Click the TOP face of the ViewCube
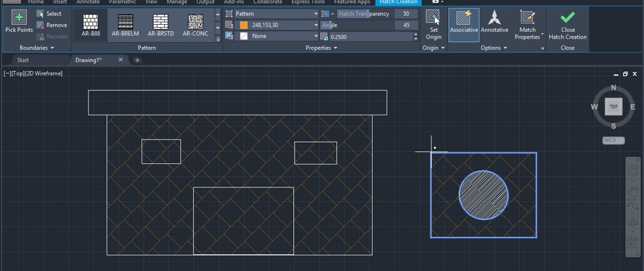Viewport: 644px width, 271px height. pyautogui.click(x=614, y=106)
